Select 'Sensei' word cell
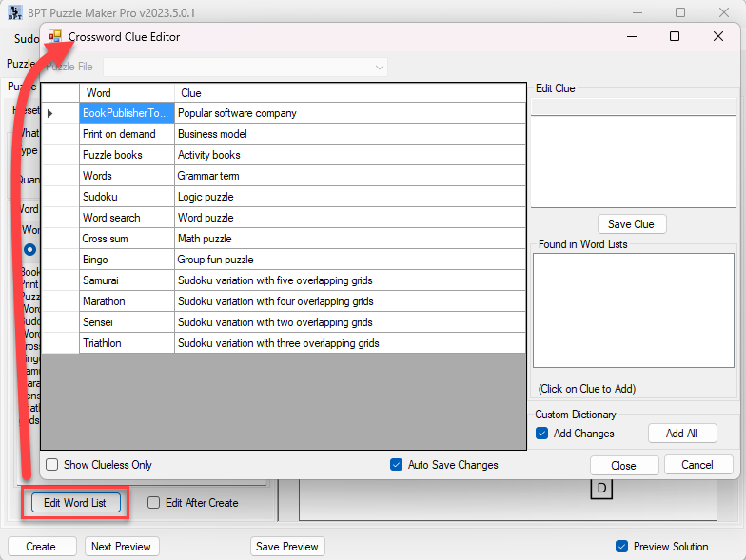 click(128, 322)
